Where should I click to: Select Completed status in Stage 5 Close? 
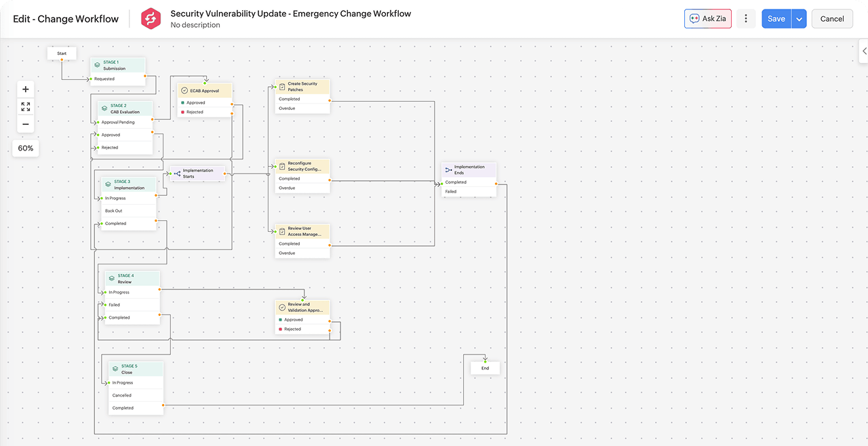[x=136, y=408]
